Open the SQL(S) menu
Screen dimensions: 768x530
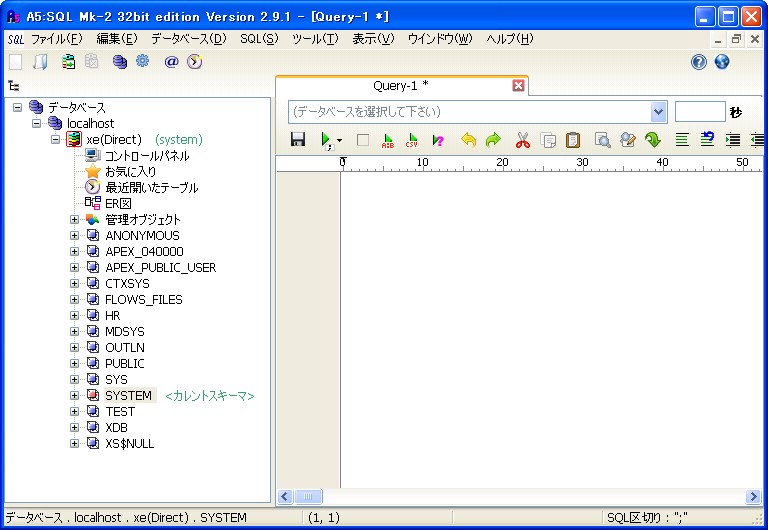point(259,39)
